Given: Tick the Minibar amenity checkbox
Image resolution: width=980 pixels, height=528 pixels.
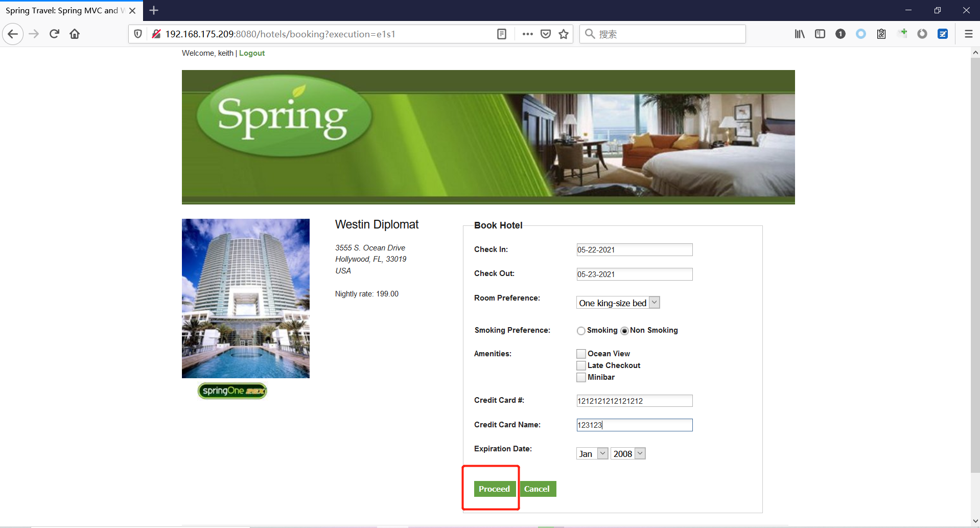Looking at the screenshot, I should point(581,377).
